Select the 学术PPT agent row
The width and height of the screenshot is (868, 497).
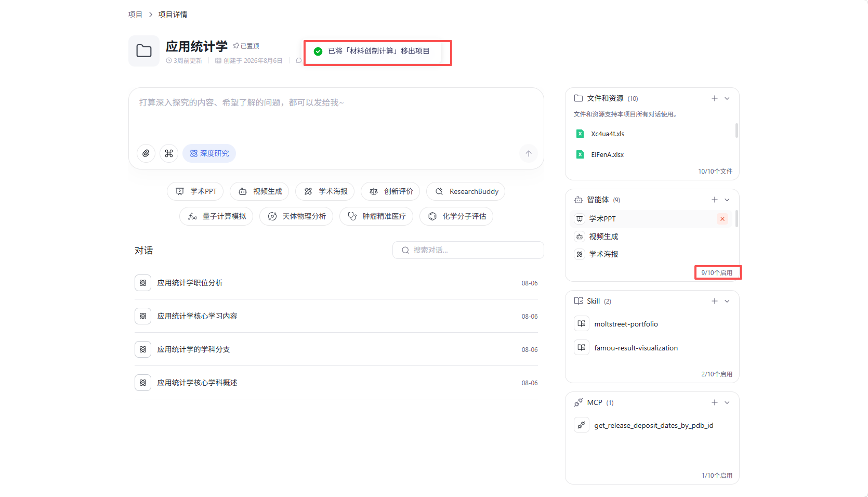click(x=651, y=219)
